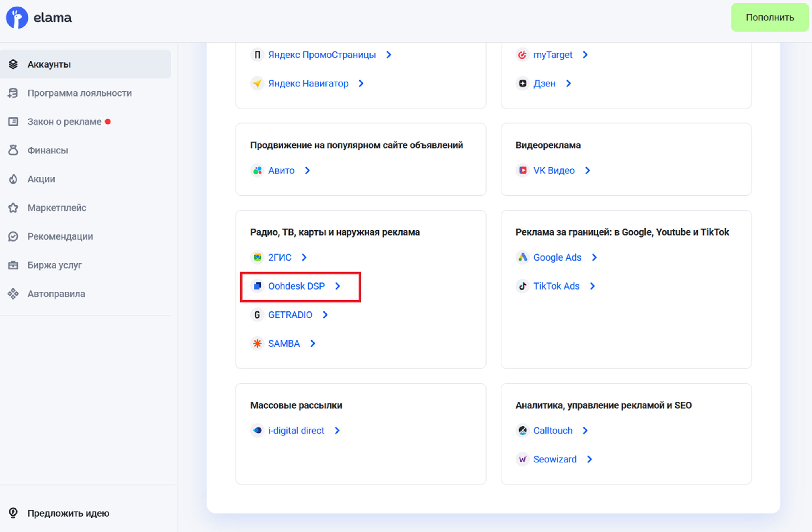Click chevron arrow beside myTarget
Viewport: 812px width, 532px height.
[x=585, y=55]
